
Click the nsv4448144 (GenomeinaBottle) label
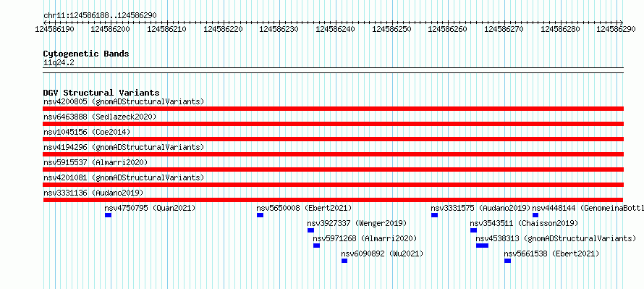coord(588,208)
